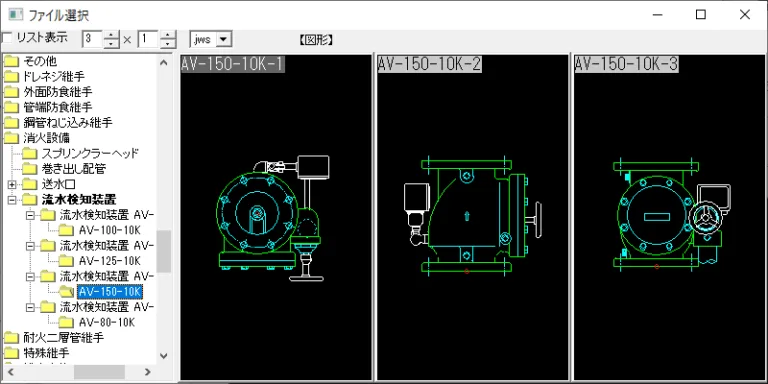
Task: Click the スプリンクラーヘッド folder icon
Action: point(30,154)
